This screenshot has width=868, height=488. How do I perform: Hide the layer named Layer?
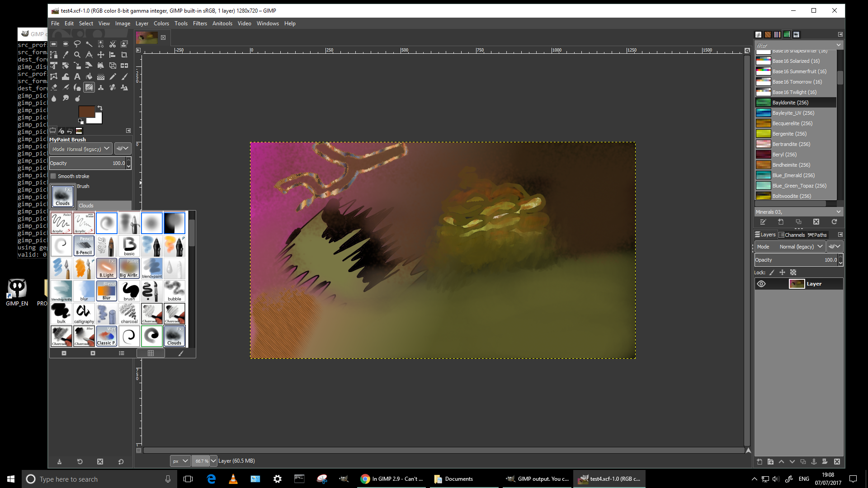pos(761,284)
